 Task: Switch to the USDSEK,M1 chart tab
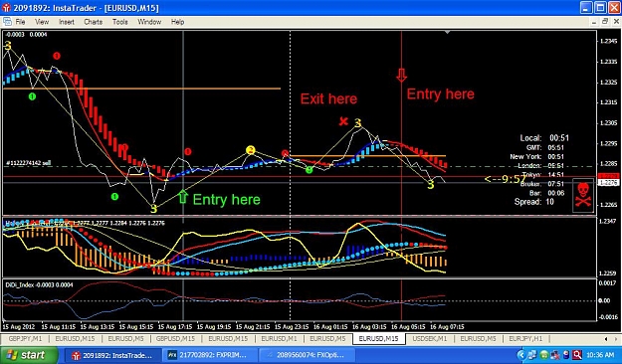pyautogui.click(x=430, y=338)
